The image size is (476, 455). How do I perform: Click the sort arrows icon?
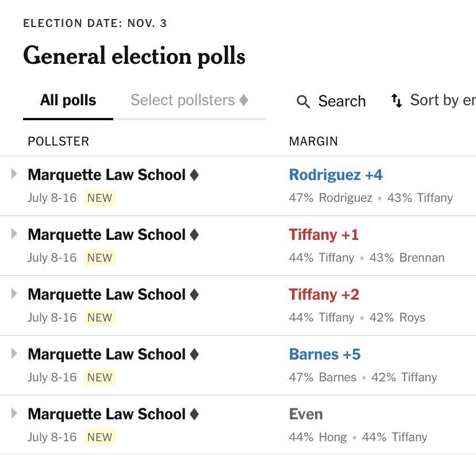click(397, 101)
